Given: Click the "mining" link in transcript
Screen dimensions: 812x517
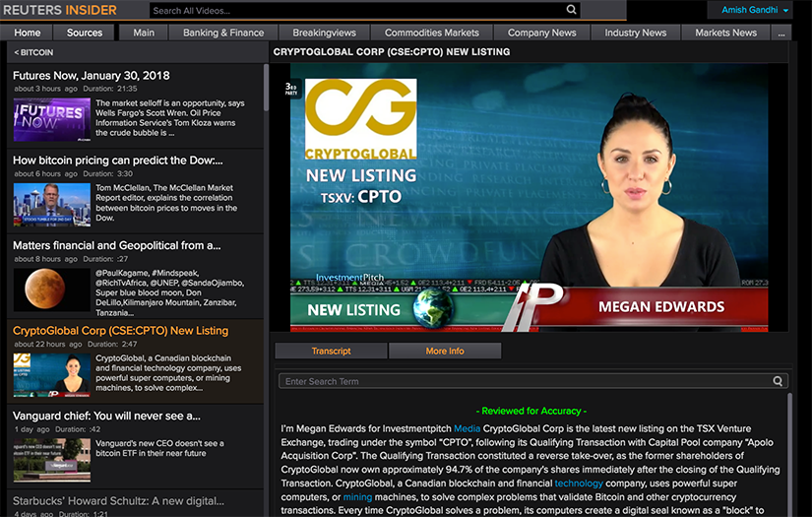Looking at the screenshot, I should (357, 496).
